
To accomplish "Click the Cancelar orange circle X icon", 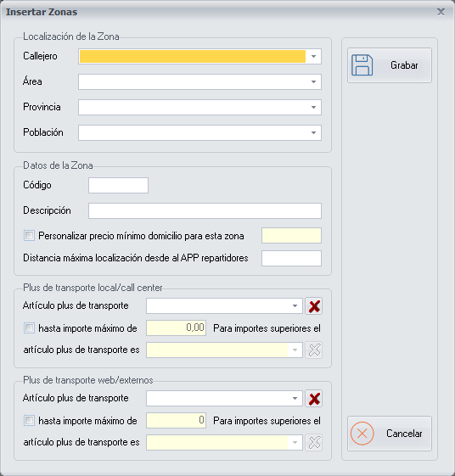I will [x=362, y=434].
